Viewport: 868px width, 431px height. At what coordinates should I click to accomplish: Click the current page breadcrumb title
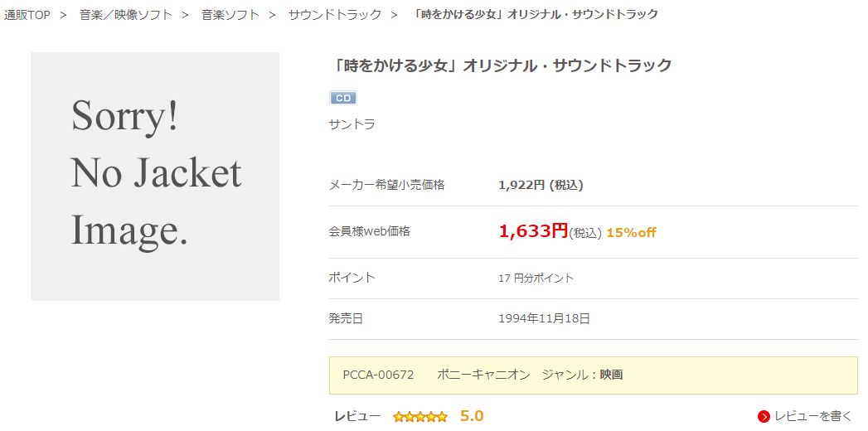(536, 15)
